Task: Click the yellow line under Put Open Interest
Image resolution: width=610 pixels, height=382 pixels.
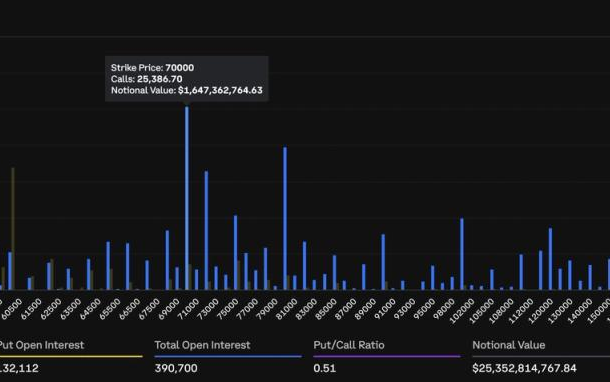Action: tap(71, 356)
